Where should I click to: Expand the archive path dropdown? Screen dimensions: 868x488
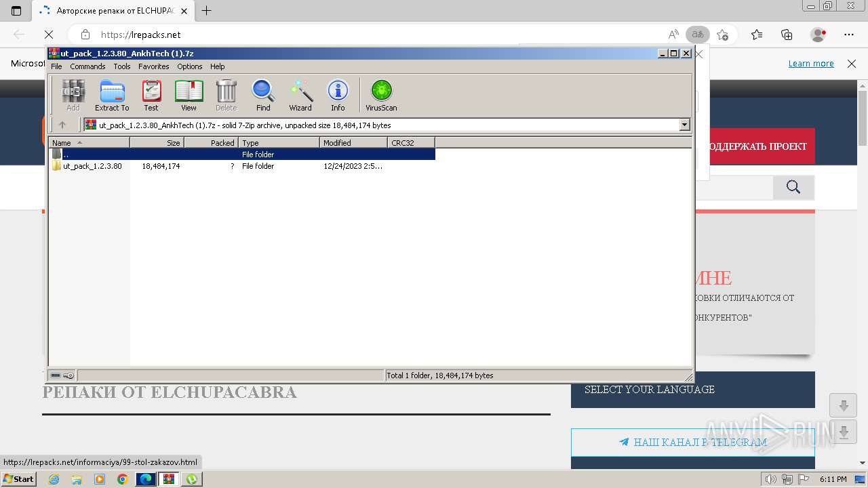[x=684, y=125]
